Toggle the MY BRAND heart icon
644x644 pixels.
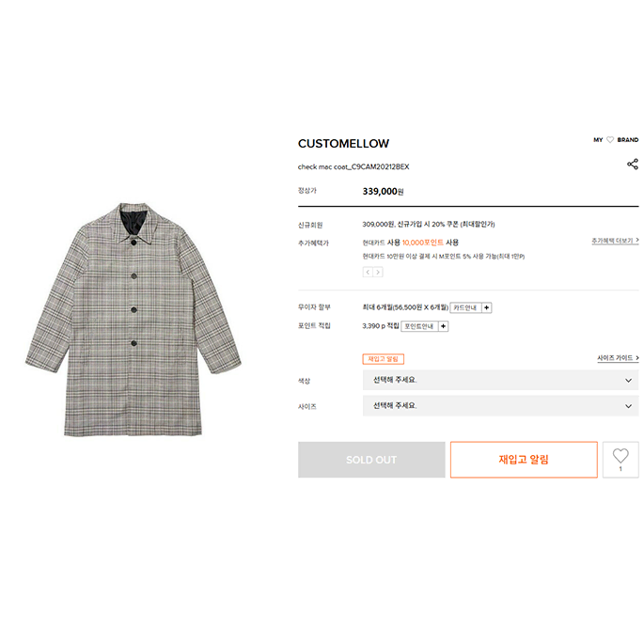tap(610, 140)
